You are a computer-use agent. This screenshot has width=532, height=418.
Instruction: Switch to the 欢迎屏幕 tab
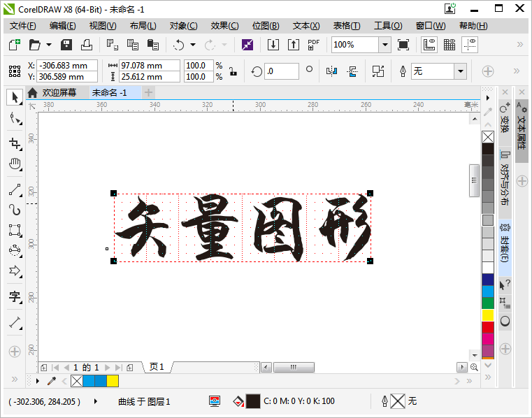tap(59, 92)
